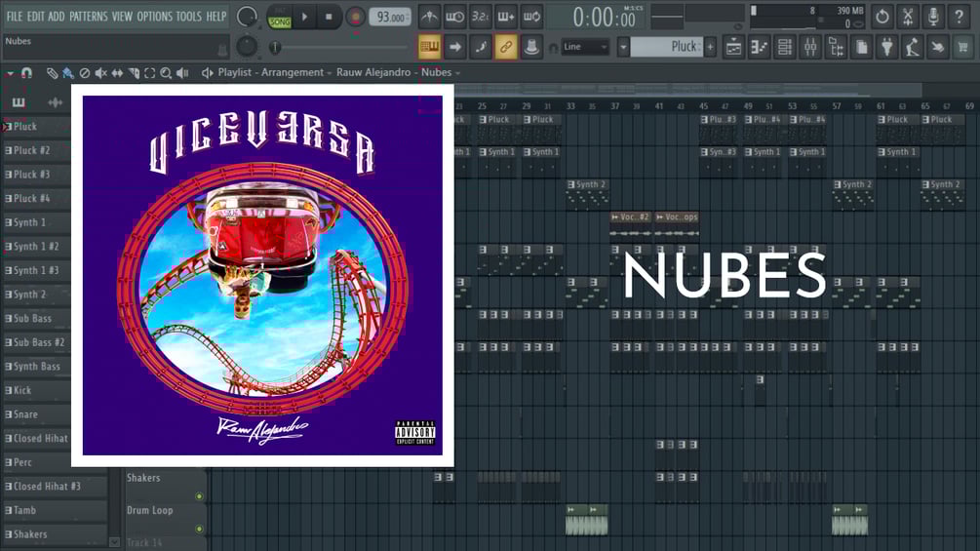The height and width of the screenshot is (551, 980).
Task: Add new pattern with plus button
Action: point(710,47)
